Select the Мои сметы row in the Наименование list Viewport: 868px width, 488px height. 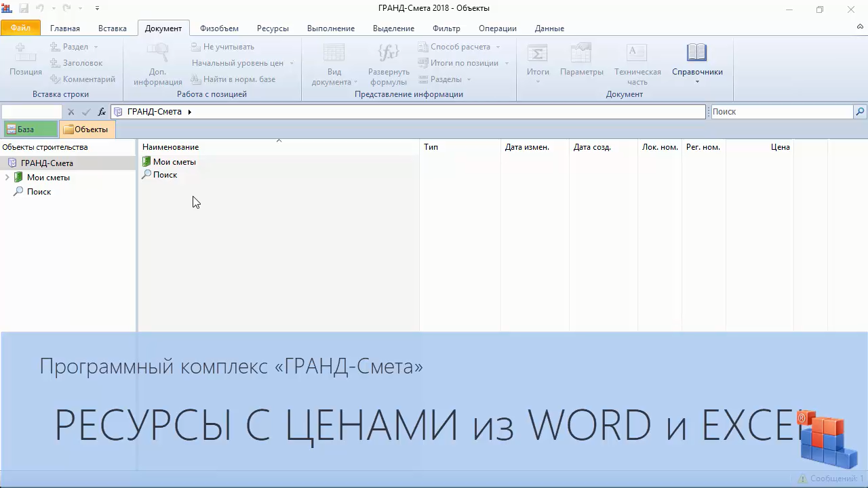click(279, 162)
